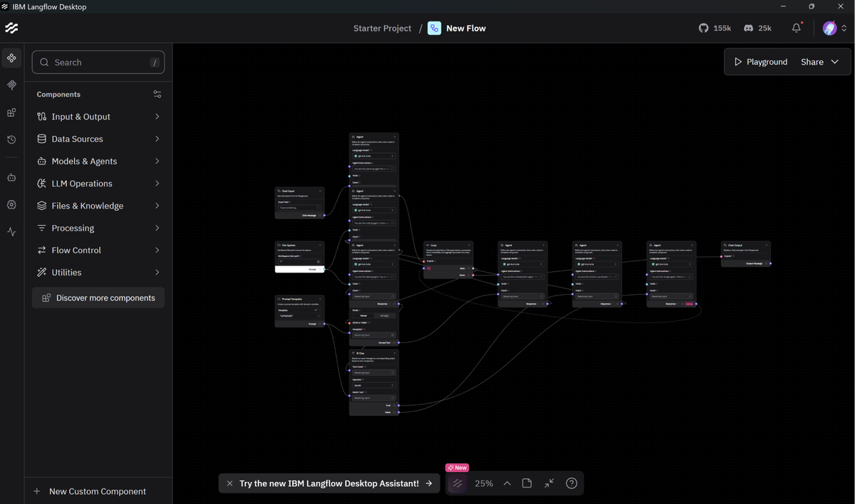Select the Chat Input node header
This screenshot has width=855, height=504.
pyautogui.click(x=299, y=191)
